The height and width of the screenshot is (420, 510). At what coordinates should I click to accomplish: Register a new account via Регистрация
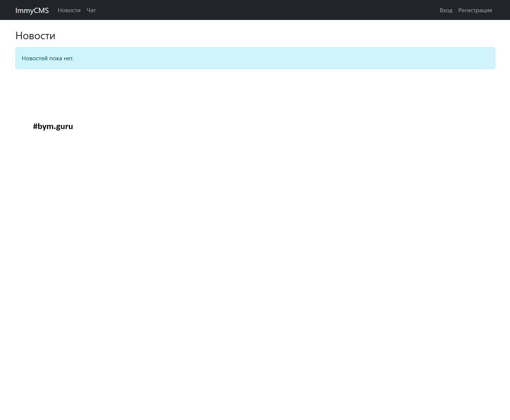(x=475, y=10)
